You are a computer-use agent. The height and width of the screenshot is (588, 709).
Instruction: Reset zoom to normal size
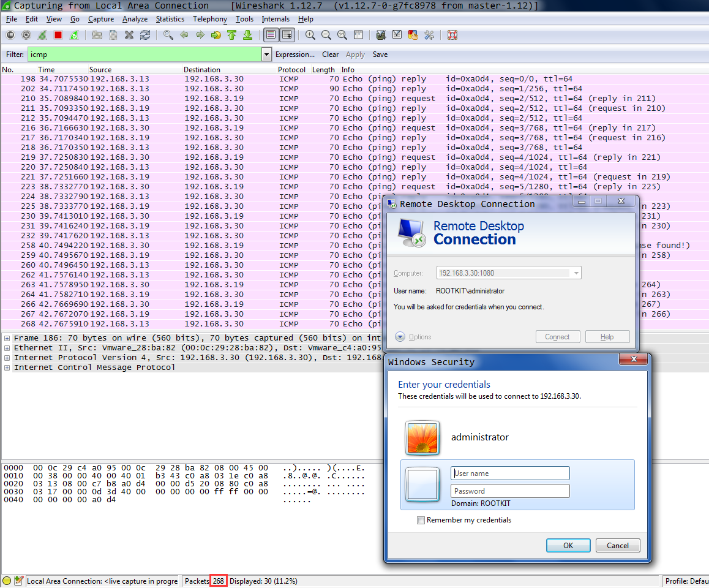[342, 35]
